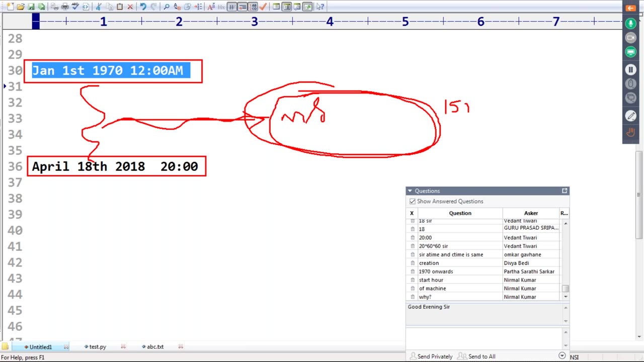This screenshot has width=644, height=362.
Task: Click the change shared screen monitors icon
Action: pos(630,98)
